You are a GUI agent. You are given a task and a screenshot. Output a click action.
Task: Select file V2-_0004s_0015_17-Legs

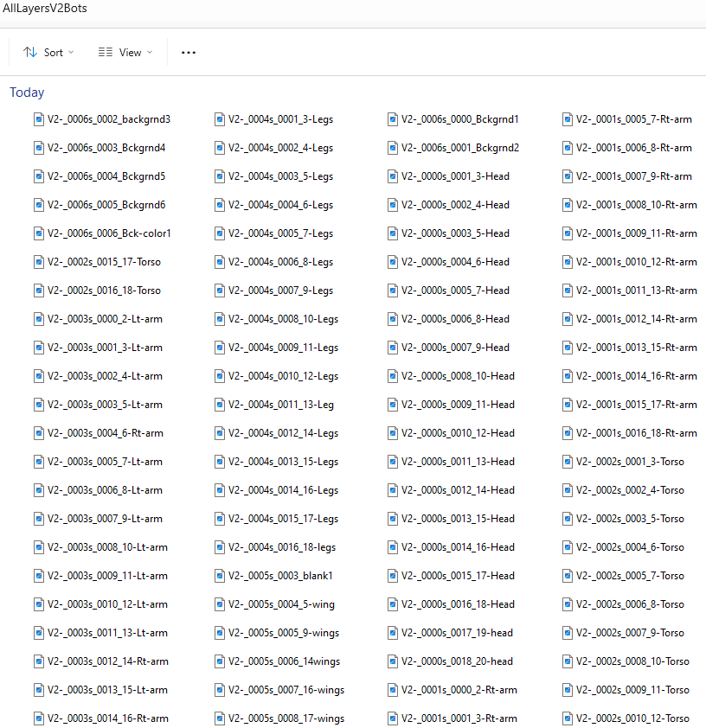[276, 519]
